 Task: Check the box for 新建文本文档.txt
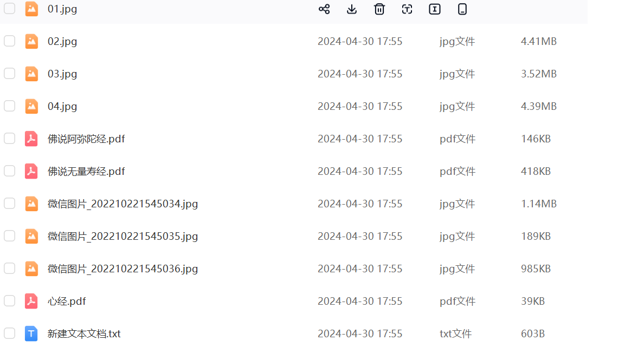pos(10,333)
